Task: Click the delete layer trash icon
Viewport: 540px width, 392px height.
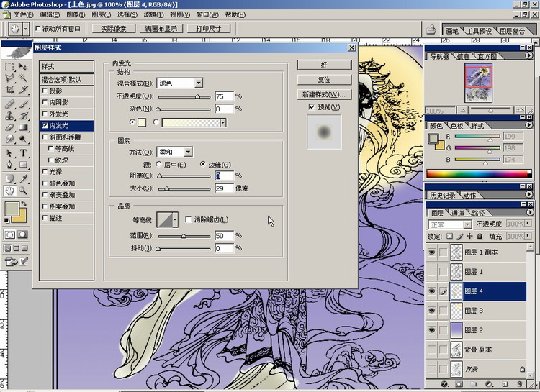Action: click(521, 384)
